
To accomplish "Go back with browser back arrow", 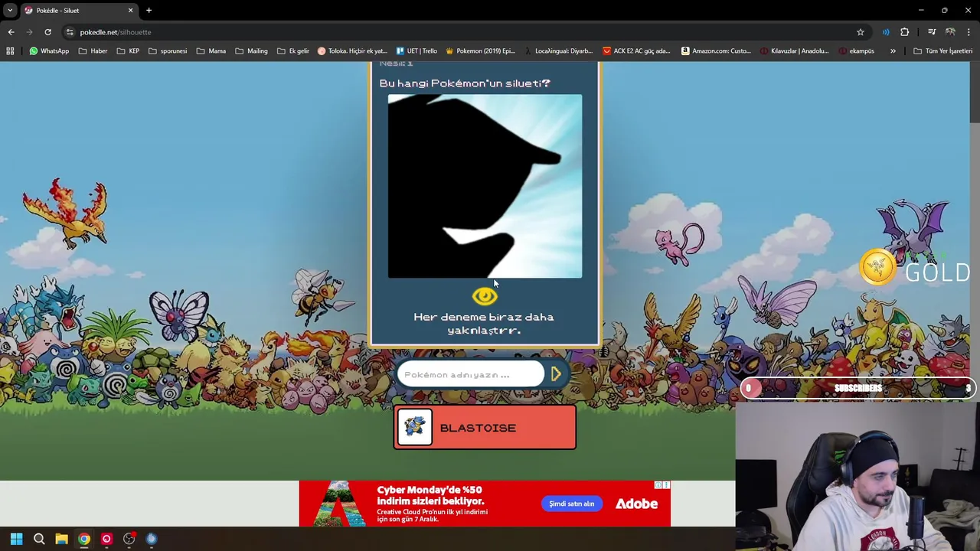I will click(11, 32).
